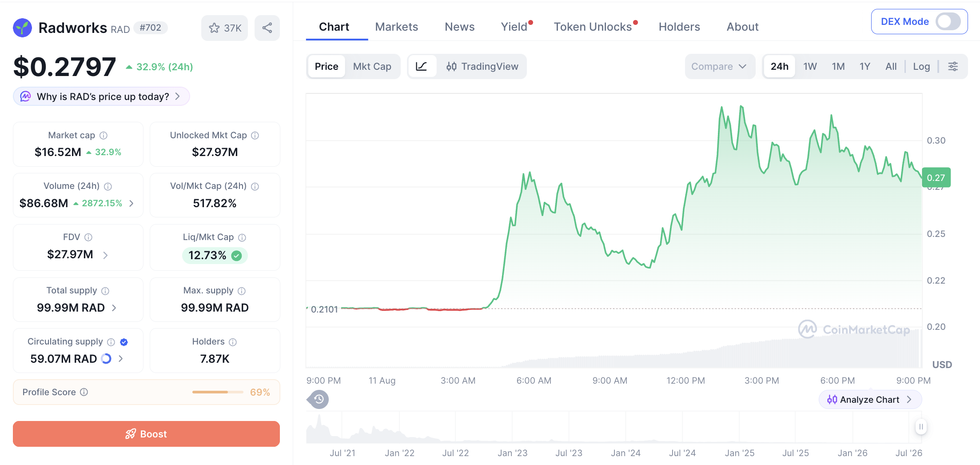Click the Profile Score info icon
This screenshot has width=980, height=465.
[x=84, y=392]
